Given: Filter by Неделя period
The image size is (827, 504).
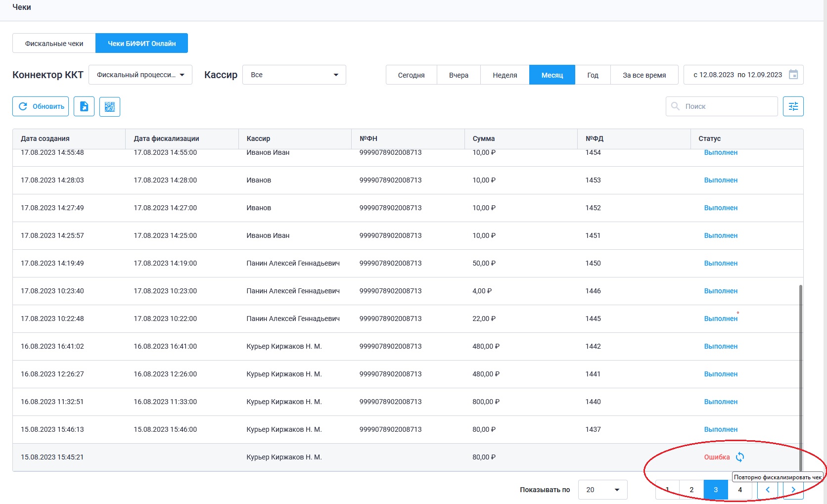Looking at the screenshot, I should click(x=505, y=75).
